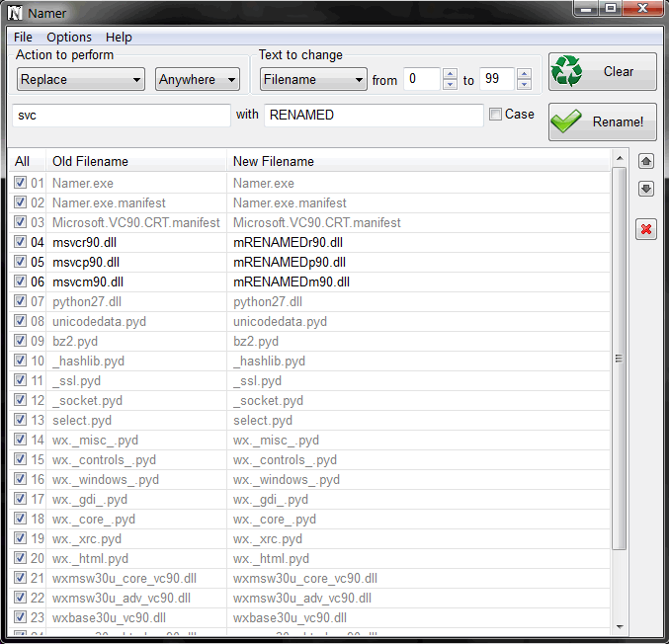The height and width of the screenshot is (644, 669).
Task: Click the green recycle Clear button
Action: (602, 72)
